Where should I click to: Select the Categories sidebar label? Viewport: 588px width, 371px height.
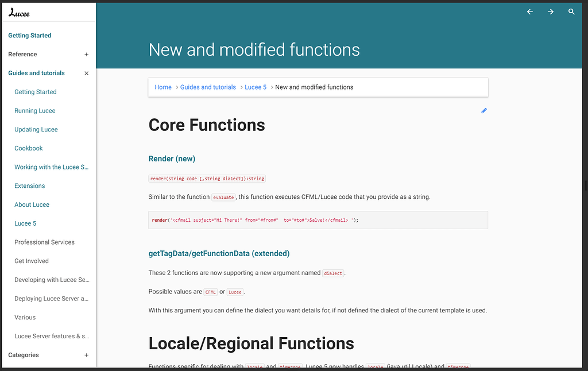click(23, 355)
